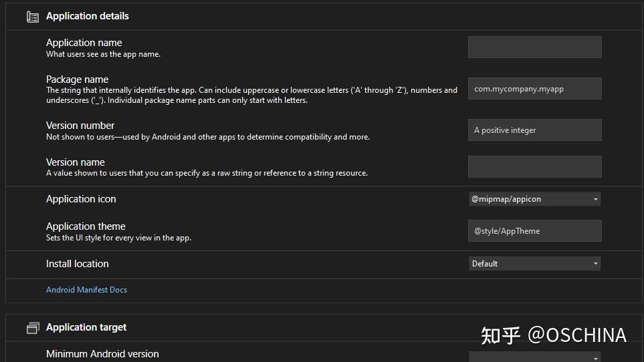This screenshot has height=362, width=644.
Task: Click the Version number label
Action: pos(80,126)
